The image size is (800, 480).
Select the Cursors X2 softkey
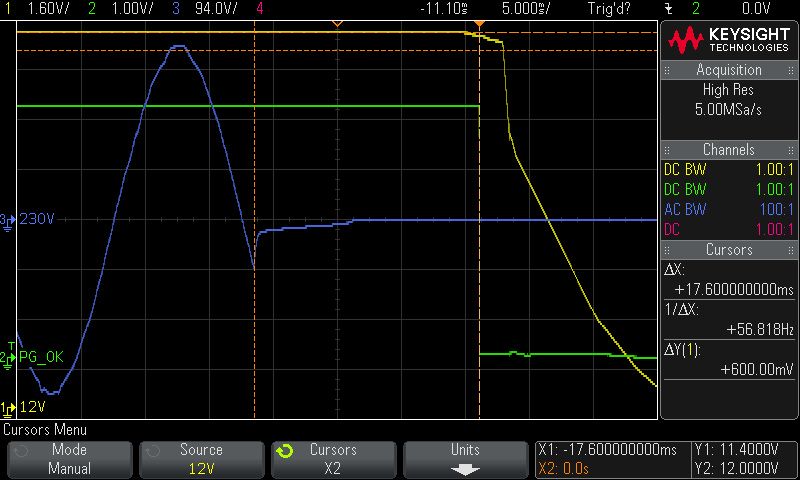click(x=334, y=460)
